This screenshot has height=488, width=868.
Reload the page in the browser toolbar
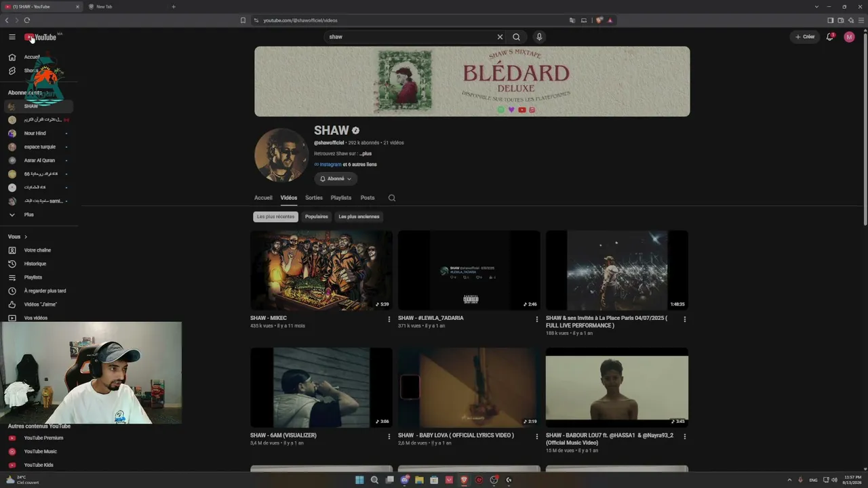[x=27, y=20]
